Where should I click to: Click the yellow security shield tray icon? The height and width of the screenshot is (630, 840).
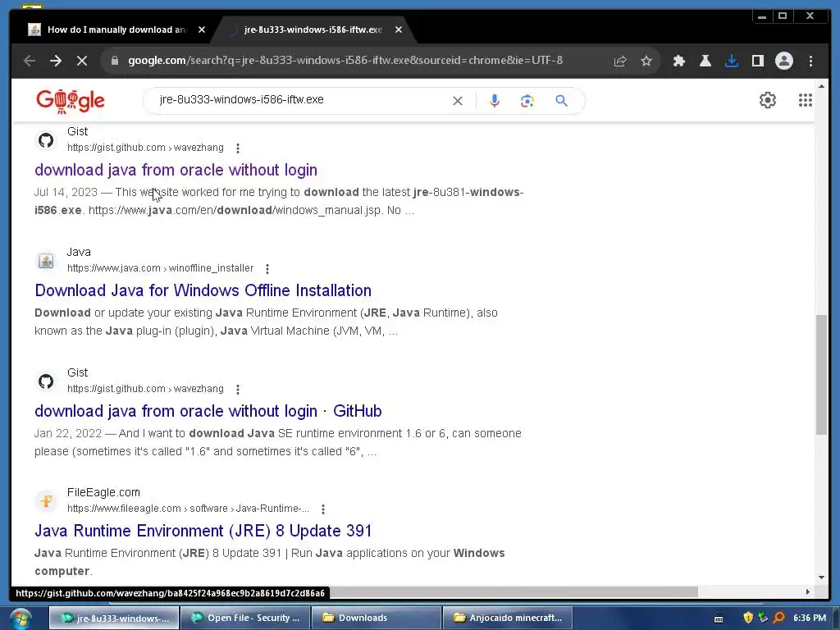(x=748, y=618)
